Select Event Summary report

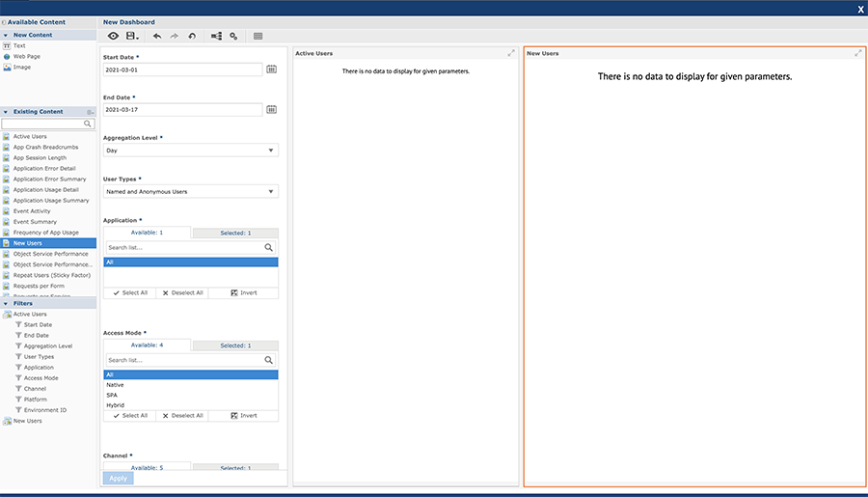tap(35, 222)
